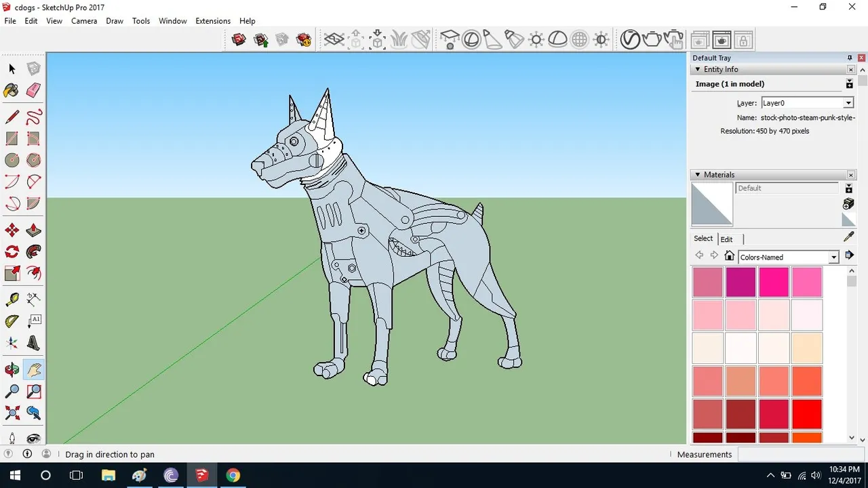Pick the Text label tool

tap(33, 321)
